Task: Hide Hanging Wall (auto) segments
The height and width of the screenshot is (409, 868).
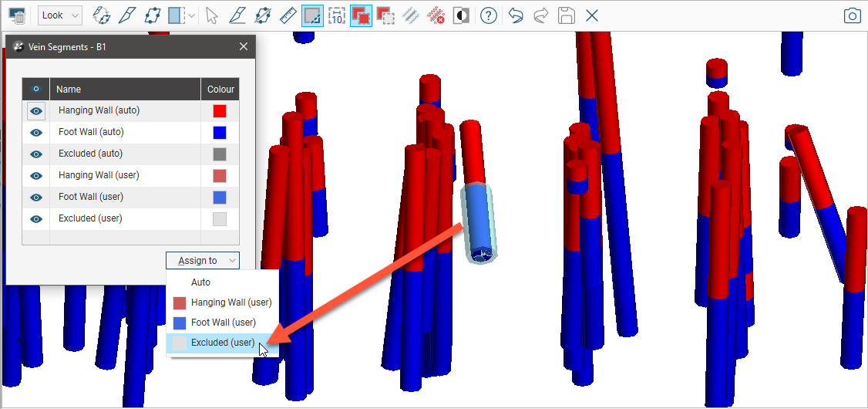Action: pos(35,111)
